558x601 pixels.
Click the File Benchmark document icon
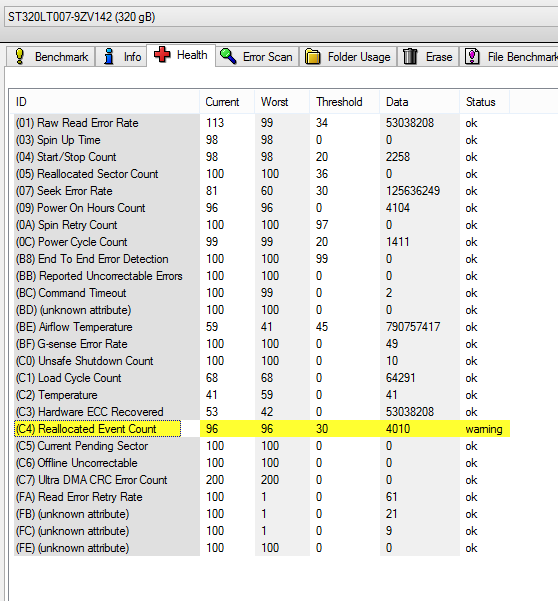[472, 56]
